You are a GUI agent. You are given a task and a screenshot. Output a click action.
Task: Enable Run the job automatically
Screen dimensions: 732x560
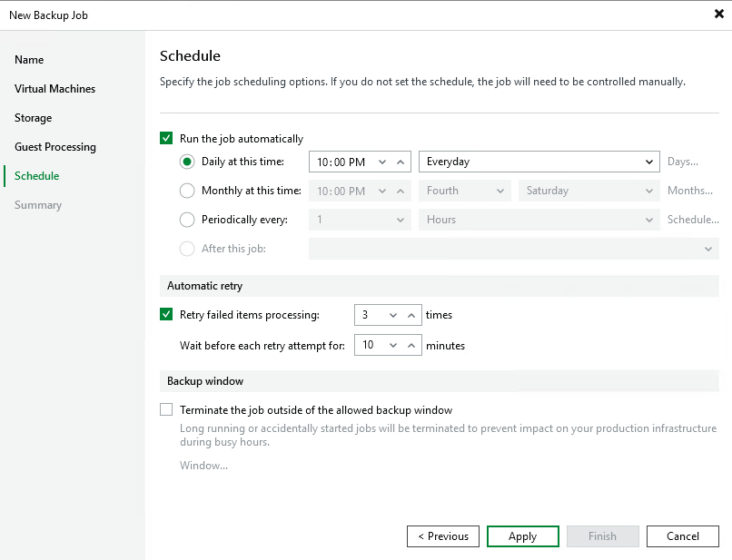(166, 138)
